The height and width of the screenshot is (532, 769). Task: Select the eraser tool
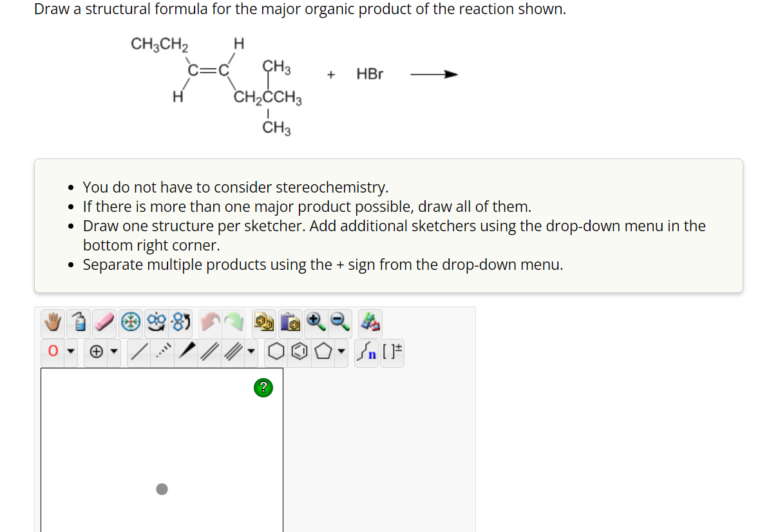[103, 322]
